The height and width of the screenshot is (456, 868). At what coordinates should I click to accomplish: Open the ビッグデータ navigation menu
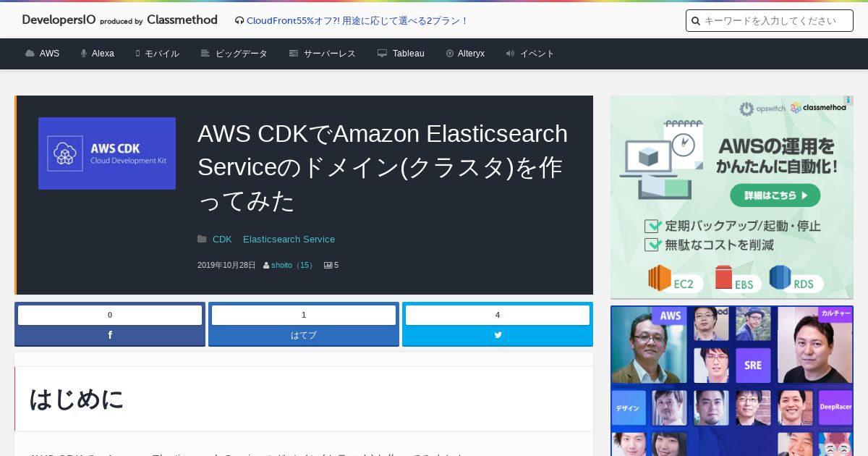coord(234,54)
